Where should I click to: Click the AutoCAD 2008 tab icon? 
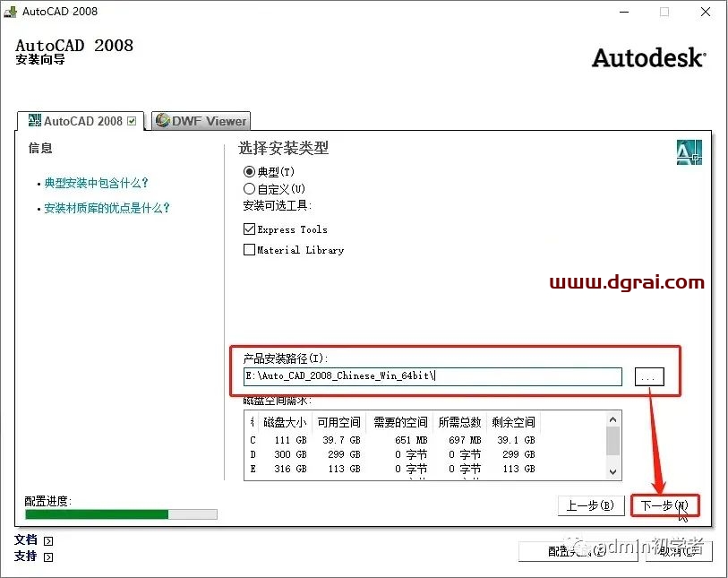tap(34, 121)
